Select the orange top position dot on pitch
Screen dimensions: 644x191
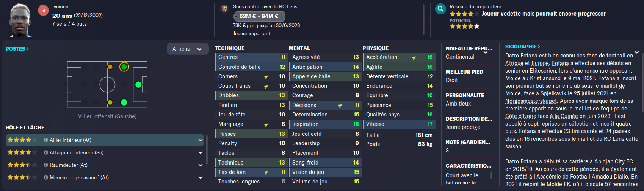110,67
